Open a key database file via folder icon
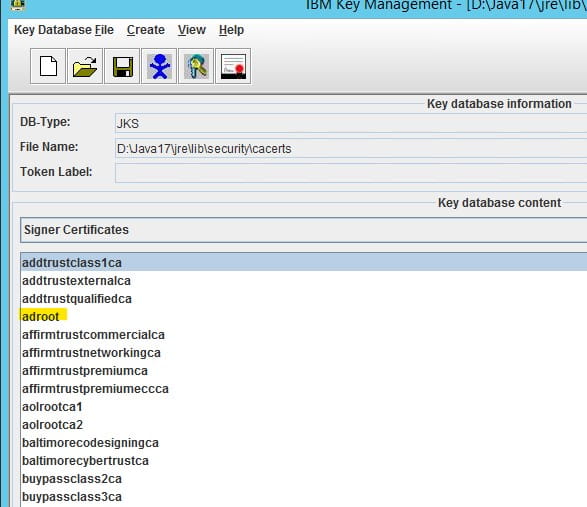 coord(85,66)
